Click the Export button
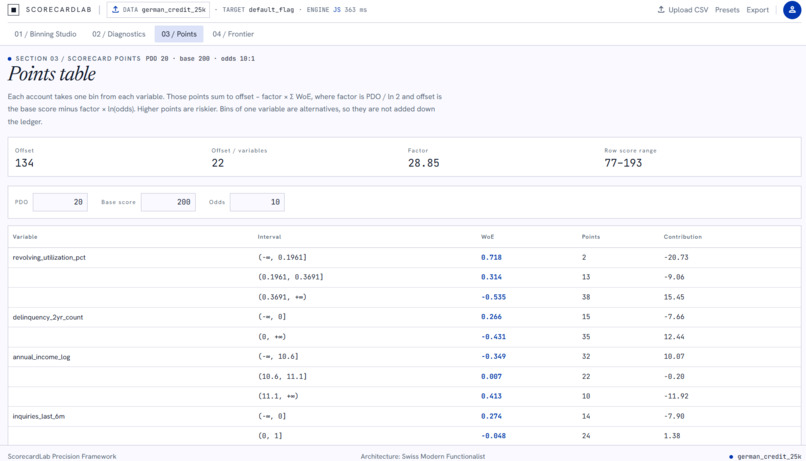The image size is (806, 461). (x=758, y=10)
